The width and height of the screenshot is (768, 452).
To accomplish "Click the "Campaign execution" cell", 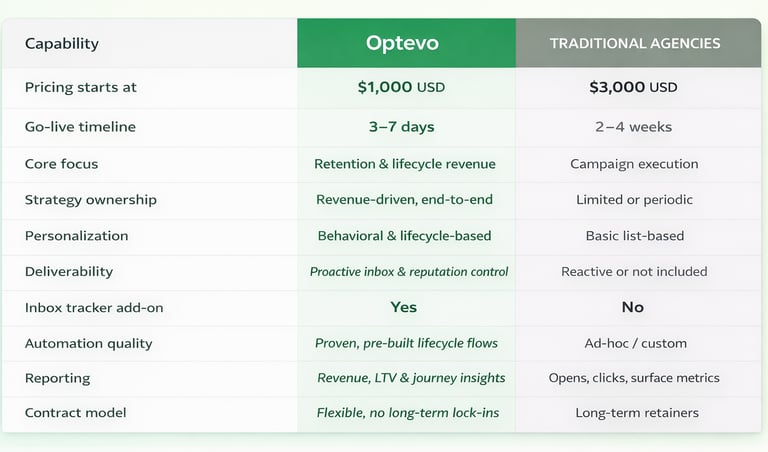I will (634, 164).
